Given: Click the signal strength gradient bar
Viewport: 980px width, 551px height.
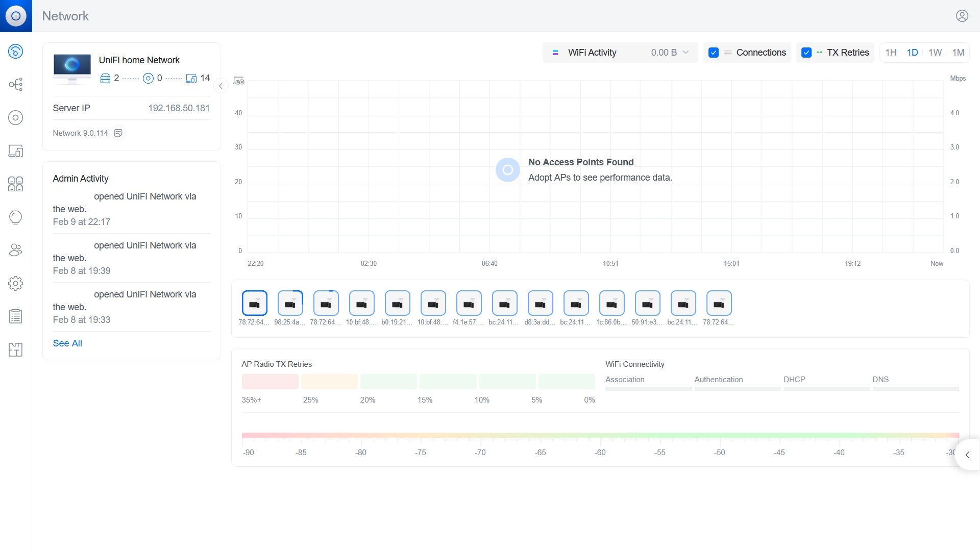Looking at the screenshot, I should (600, 436).
